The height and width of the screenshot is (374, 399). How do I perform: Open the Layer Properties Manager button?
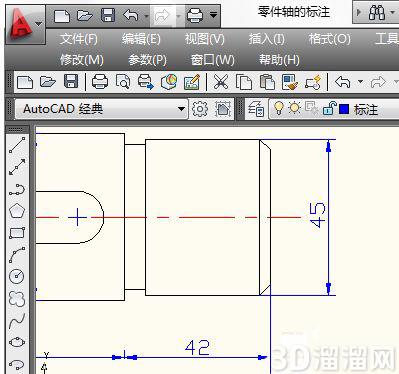pos(256,109)
